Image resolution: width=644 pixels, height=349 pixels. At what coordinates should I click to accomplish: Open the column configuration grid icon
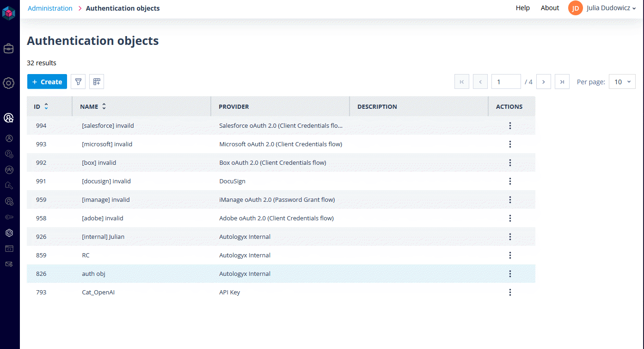(x=97, y=81)
